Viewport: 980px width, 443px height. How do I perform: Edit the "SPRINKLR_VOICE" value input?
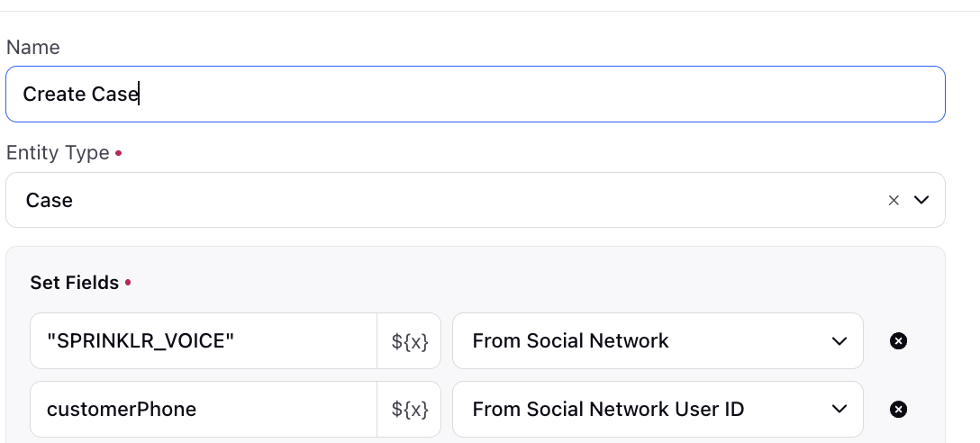[204, 341]
